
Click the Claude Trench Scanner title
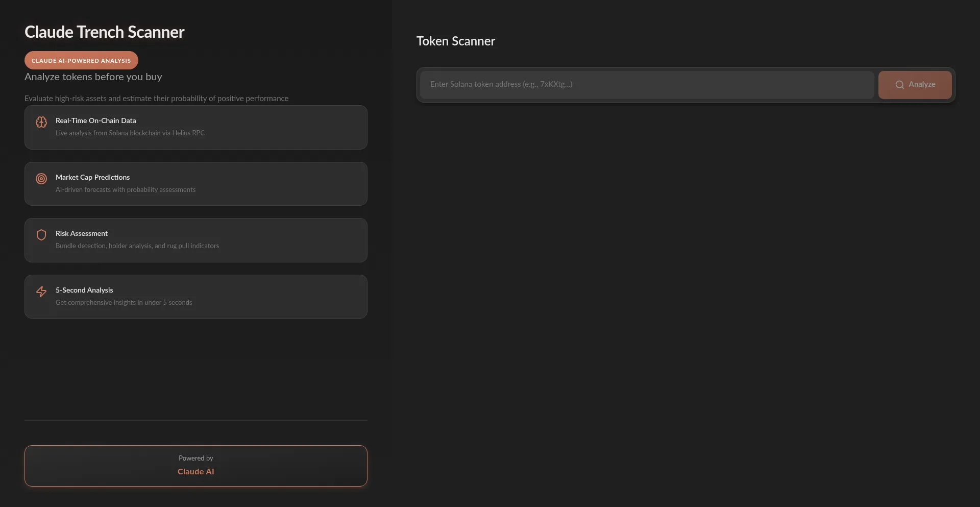point(104,32)
